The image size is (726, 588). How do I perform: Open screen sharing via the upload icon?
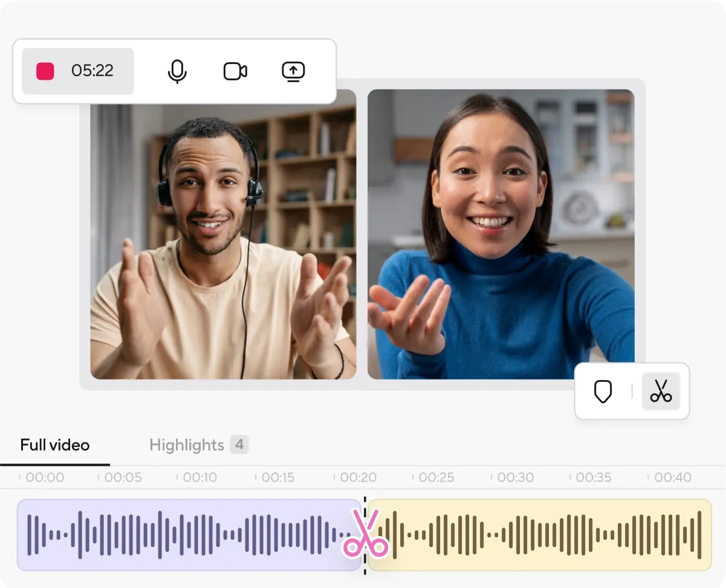[x=293, y=71]
